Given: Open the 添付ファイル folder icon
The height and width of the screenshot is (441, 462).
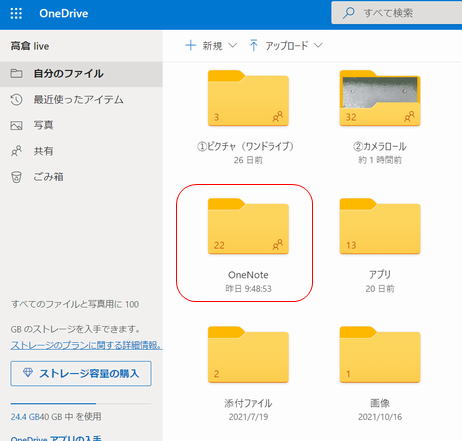Looking at the screenshot, I should (x=248, y=355).
